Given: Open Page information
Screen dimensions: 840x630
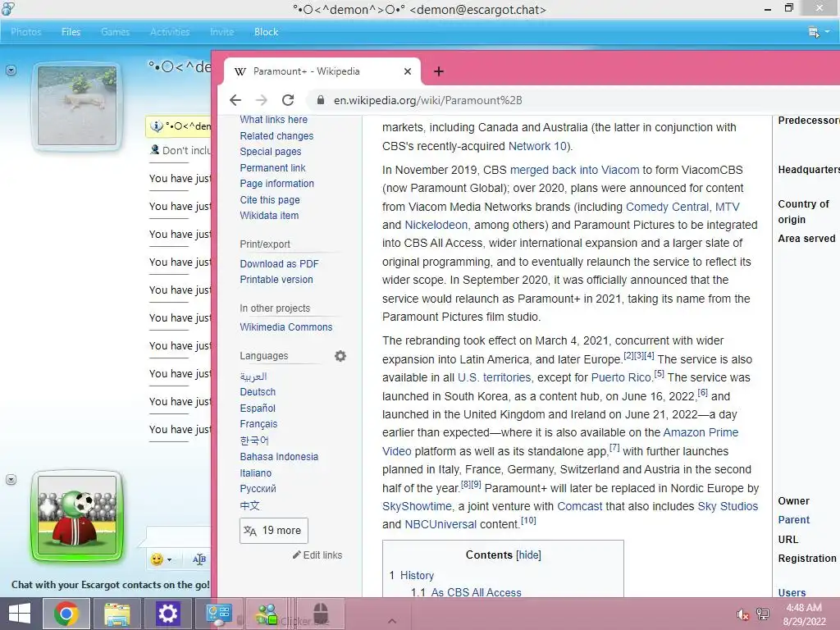Looking at the screenshot, I should click(x=277, y=183).
